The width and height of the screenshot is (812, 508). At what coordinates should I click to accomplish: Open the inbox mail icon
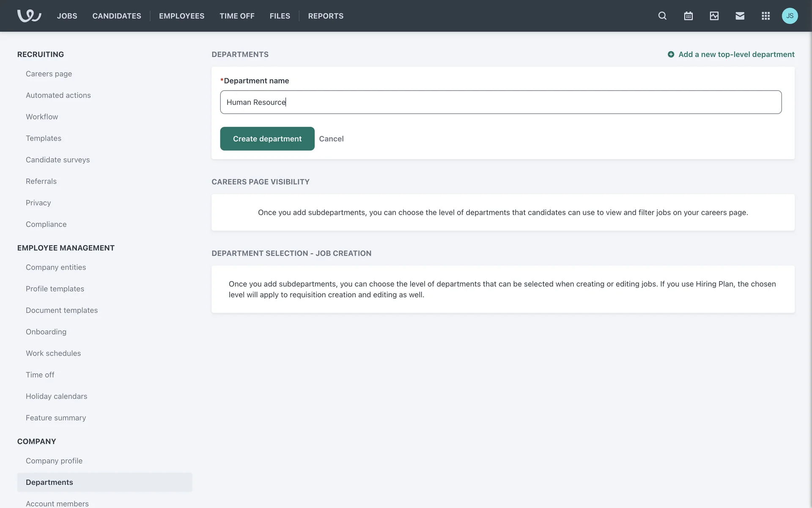[x=740, y=16]
